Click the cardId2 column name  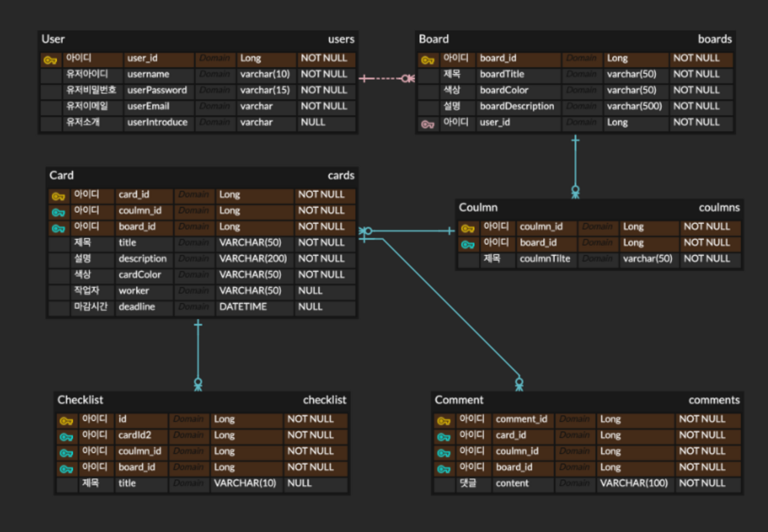pyautogui.click(x=134, y=435)
